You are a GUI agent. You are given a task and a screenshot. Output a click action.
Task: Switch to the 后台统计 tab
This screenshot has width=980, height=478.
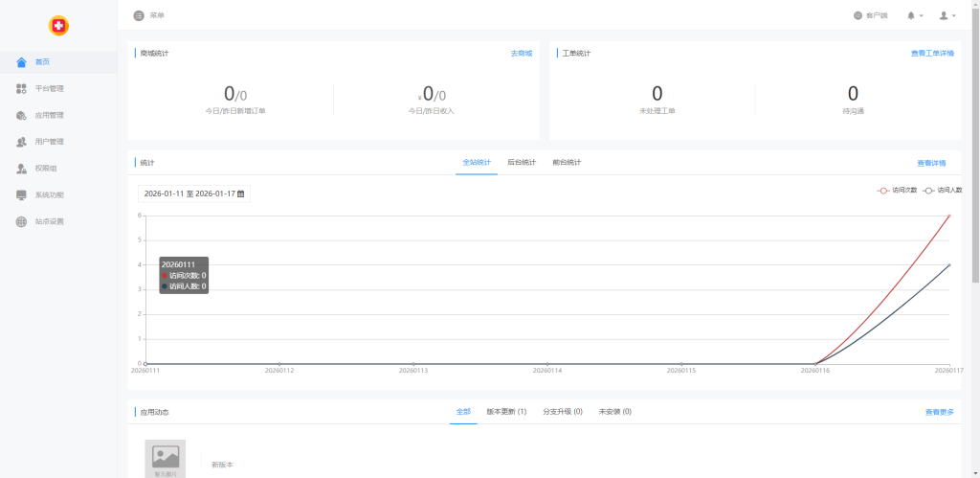pyautogui.click(x=522, y=162)
